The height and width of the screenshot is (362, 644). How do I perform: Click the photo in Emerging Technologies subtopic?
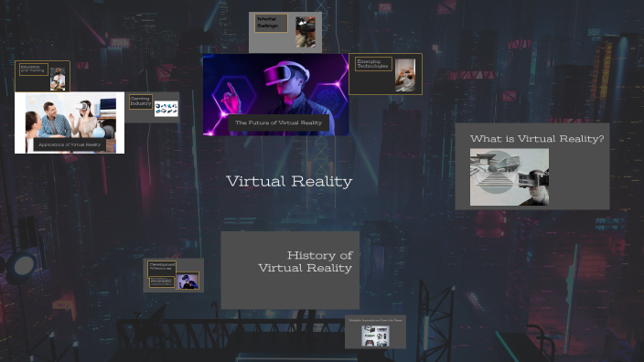click(405, 75)
